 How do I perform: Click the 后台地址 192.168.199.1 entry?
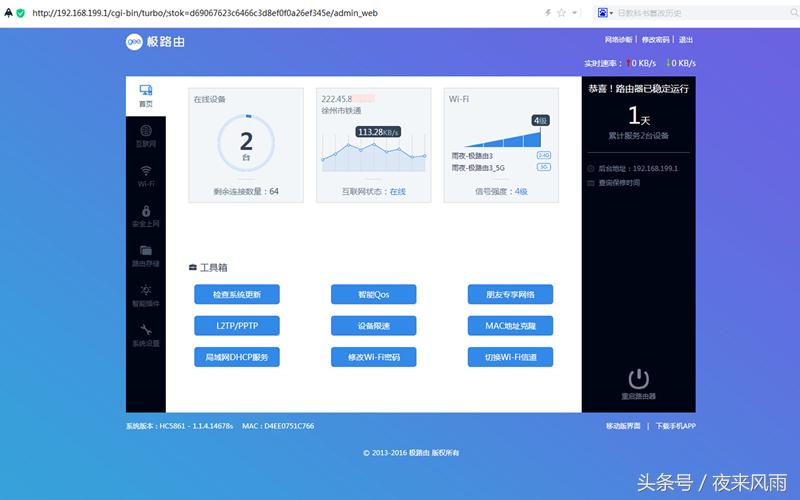633,168
